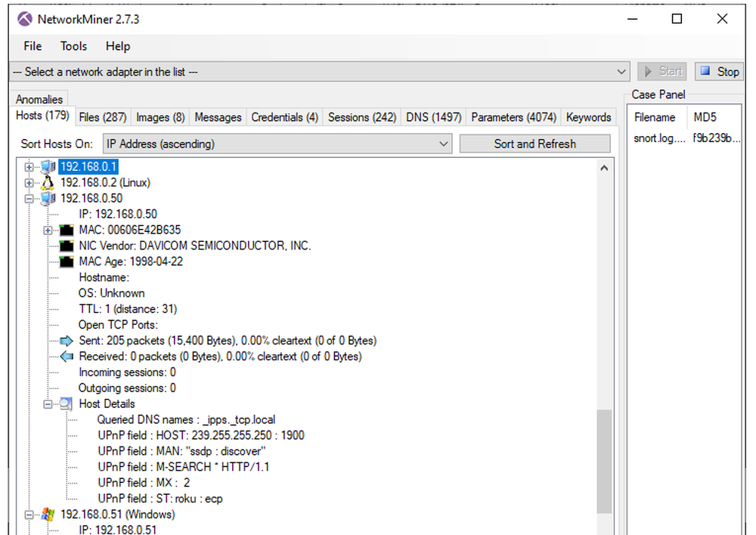Click the hosts tree vertical scrollbar thumb
Screen dimensions: 756x535
[605, 462]
